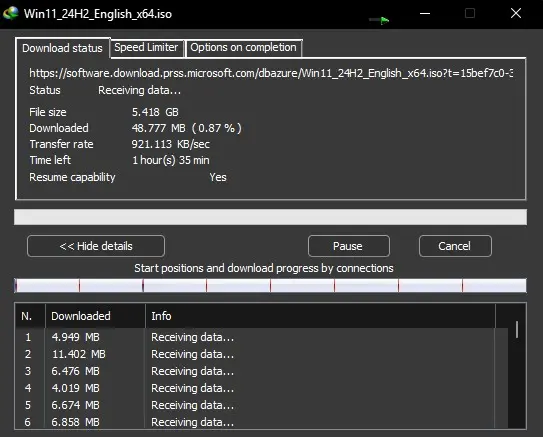Click the scrollbar thumb in the connections list
Image resolution: width=543 pixels, height=437 pixels.
click(517, 329)
